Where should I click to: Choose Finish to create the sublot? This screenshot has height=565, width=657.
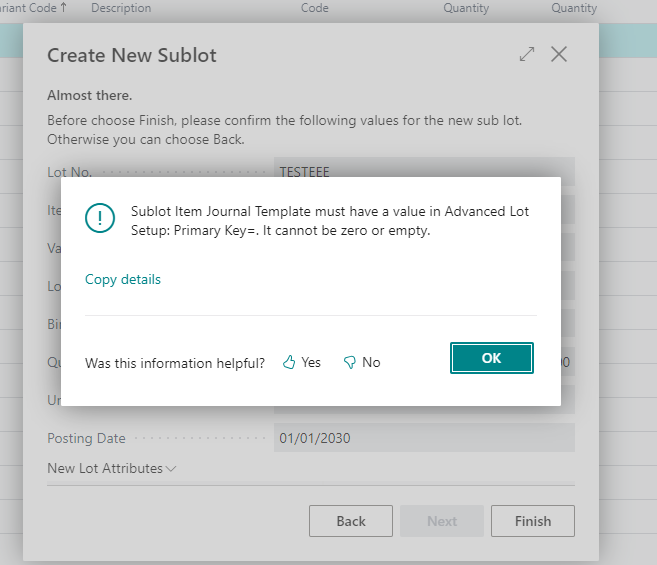tap(532, 521)
